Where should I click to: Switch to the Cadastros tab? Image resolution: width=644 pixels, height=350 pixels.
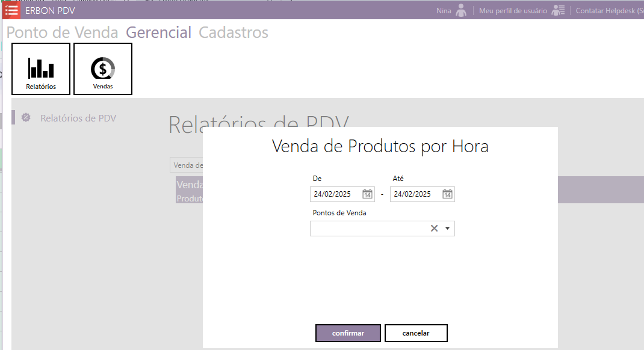pos(234,32)
